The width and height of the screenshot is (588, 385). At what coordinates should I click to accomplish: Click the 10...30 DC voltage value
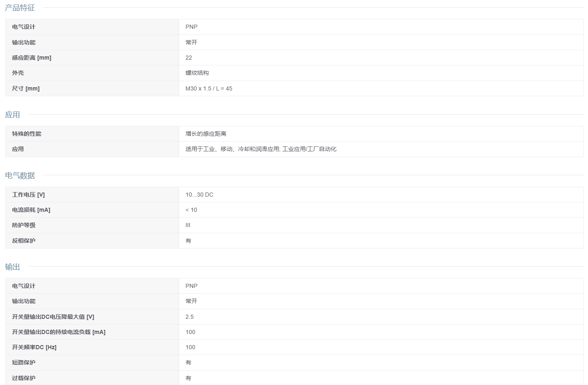(x=199, y=195)
